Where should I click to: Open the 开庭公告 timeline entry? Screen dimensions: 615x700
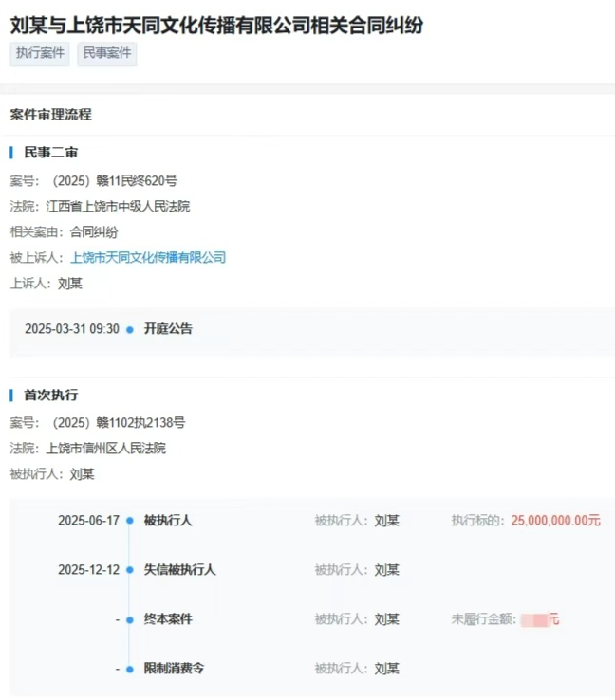(168, 329)
